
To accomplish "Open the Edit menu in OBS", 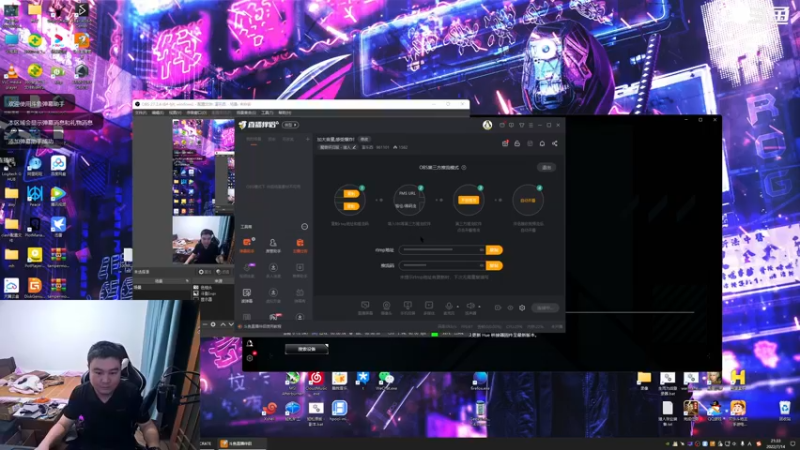I will (158, 113).
